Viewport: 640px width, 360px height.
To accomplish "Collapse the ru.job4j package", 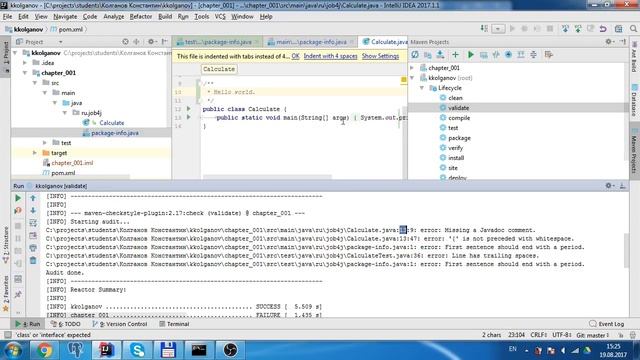I will [x=65, y=113].
